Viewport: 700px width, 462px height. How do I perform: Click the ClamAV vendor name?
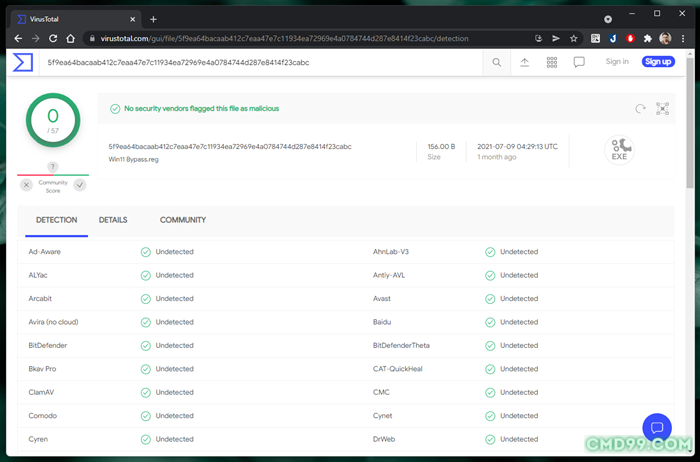41,392
